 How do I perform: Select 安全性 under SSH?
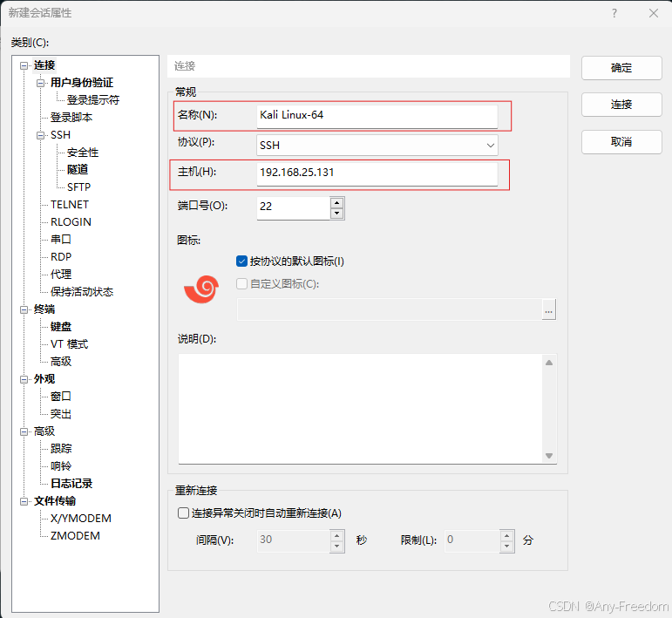tap(83, 153)
